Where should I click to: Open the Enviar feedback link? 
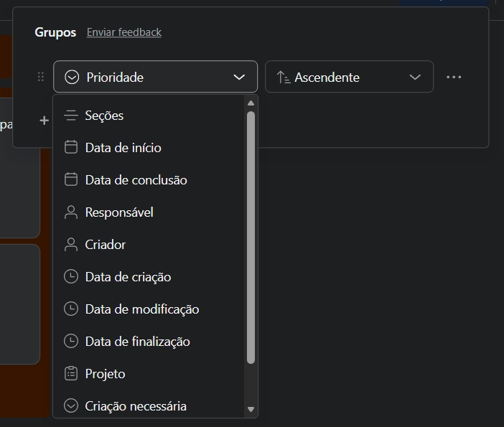tap(123, 32)
